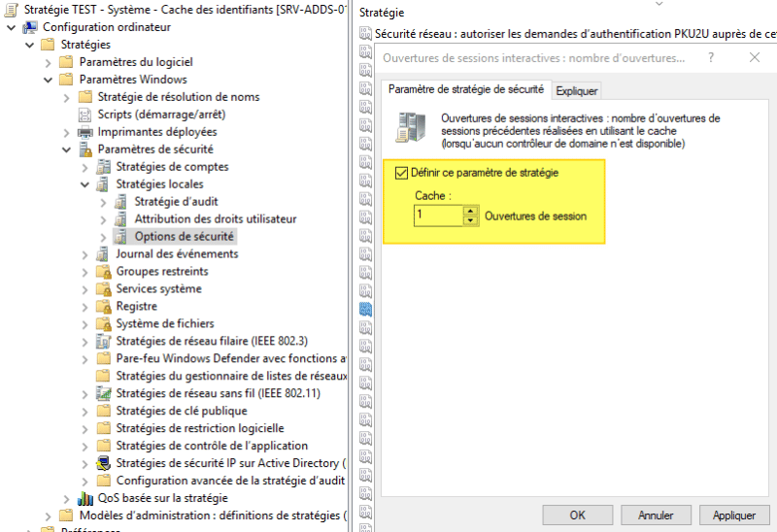Expand Modèles d'administration node
This screenshot has height=532, width=777.
pyautogui.click(x=48, y=516)
